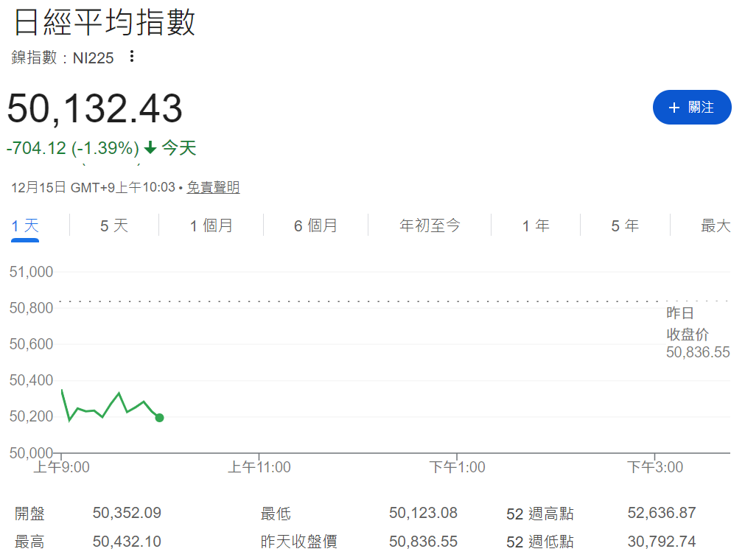Click the plus icon on the 關注 button

tap(673, 107)
